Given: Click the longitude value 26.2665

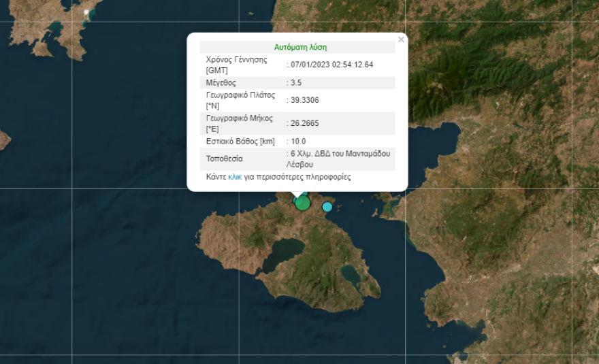Looking at the screenshot, I should point(304,123).
